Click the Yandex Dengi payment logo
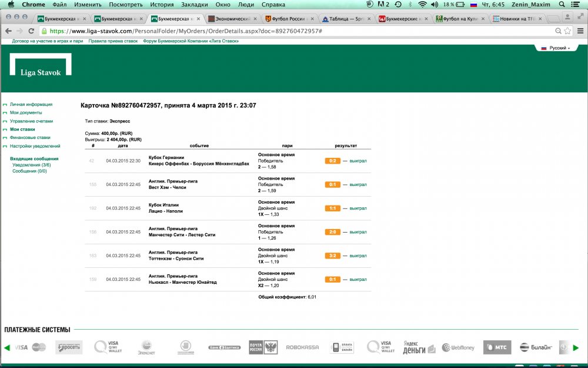 coord(419,347)
